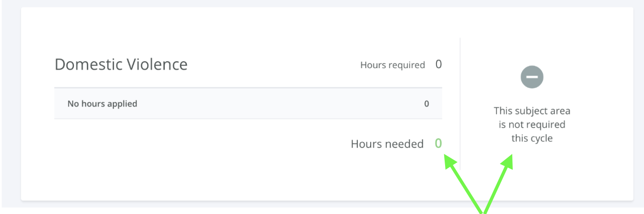The height and width of the screenshot is (214, 644).
Task: Select the No hours applied row
Action: point(248,104)
